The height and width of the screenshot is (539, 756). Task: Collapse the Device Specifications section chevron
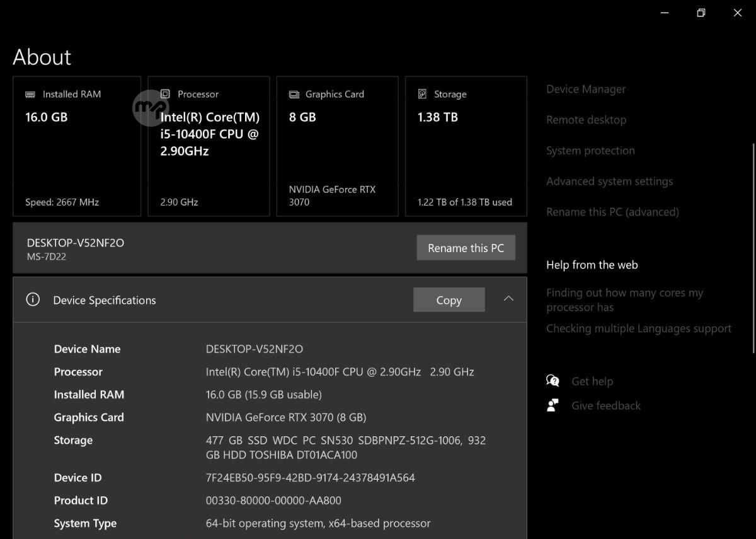(508, 299)
